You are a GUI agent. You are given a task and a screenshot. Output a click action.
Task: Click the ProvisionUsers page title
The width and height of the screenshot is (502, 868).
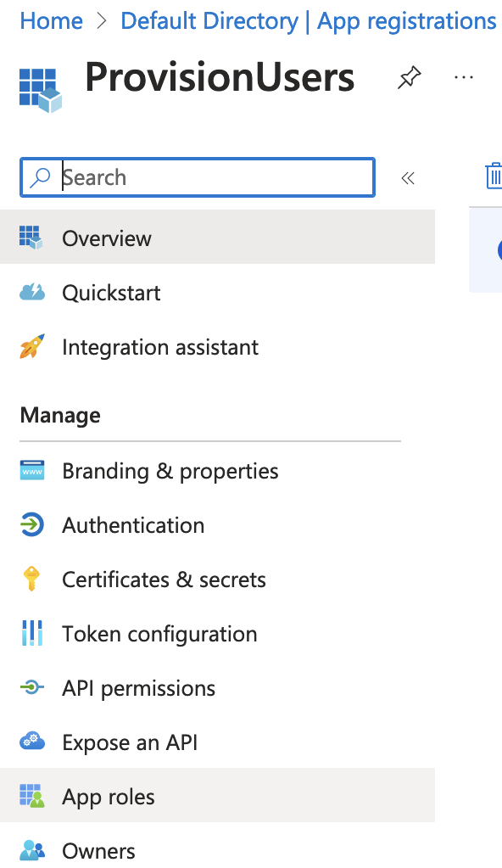coord(219,77)
